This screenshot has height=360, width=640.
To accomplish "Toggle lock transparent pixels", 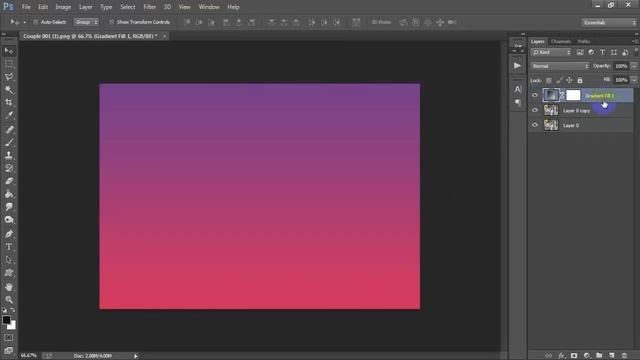I will [x=549, y=80].
